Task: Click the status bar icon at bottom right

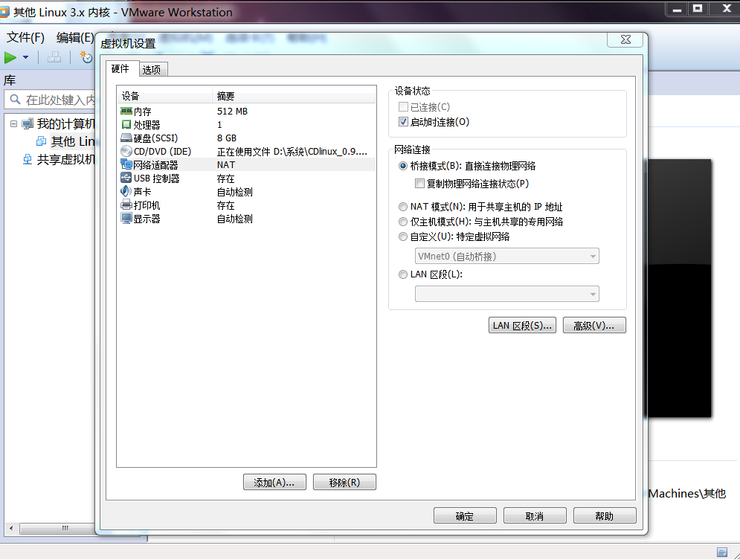Action: 721,552
